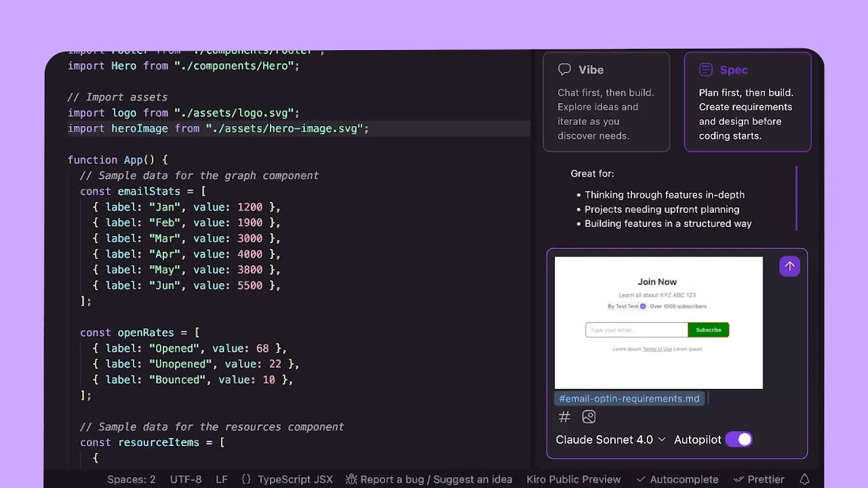Click the resources component comment line

click(212, 426)
